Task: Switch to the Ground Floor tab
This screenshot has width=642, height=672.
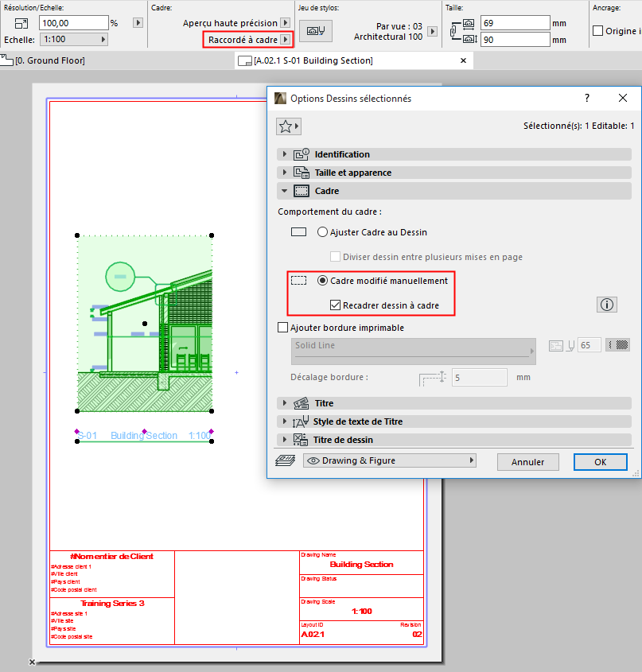Action: tap(49, 60)
